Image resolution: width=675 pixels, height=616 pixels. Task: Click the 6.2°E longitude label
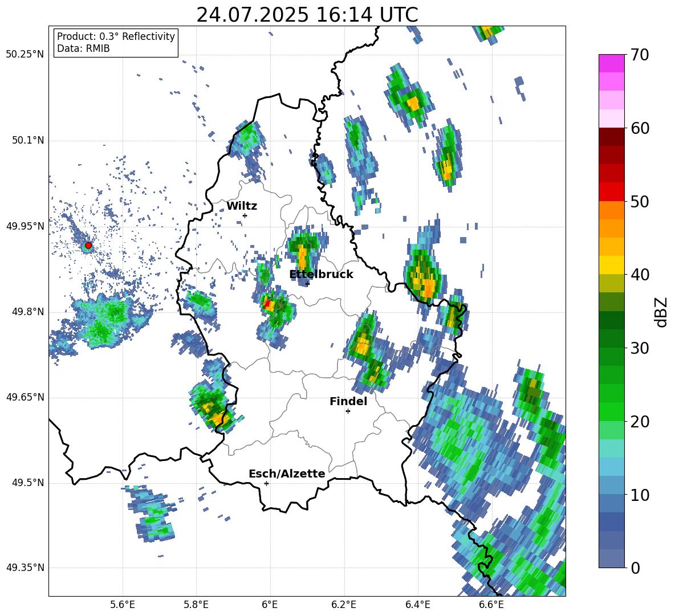pyautogui.click(x=344, y=605)
